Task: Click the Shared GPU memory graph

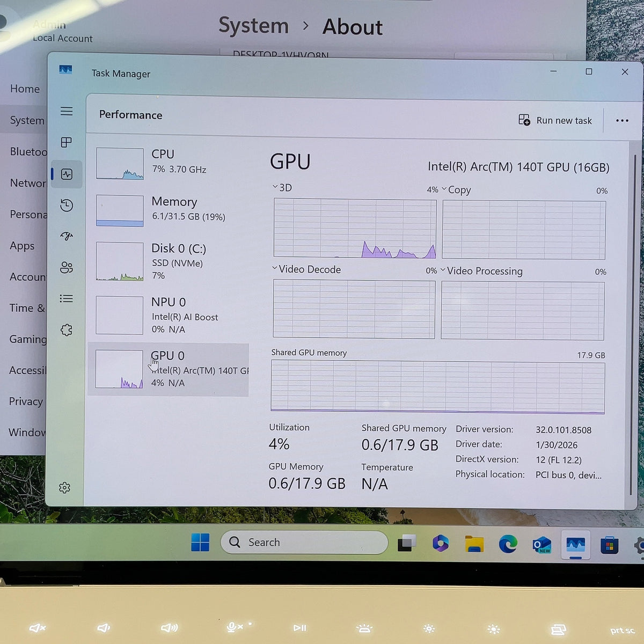Action: tap(438, 387)
